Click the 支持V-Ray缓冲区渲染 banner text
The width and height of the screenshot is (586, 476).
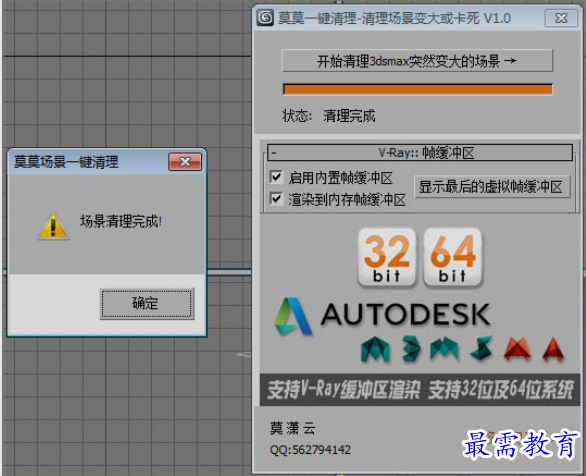click(x=344, y=390)
